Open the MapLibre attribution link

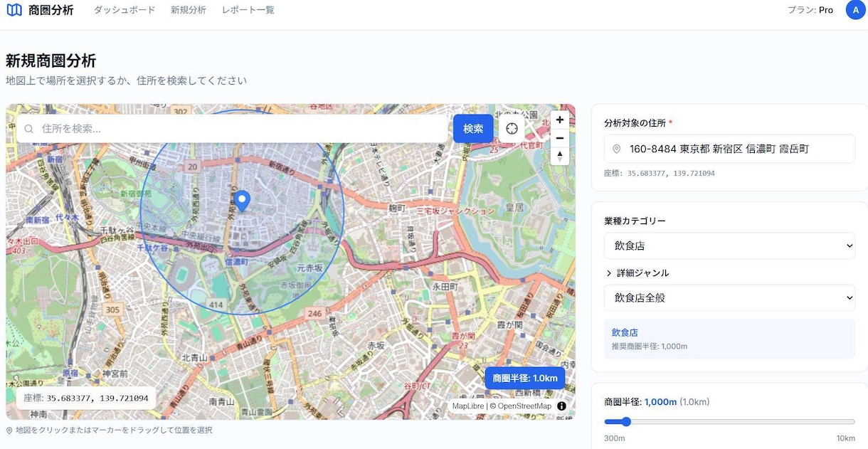[x=468, y=406]
